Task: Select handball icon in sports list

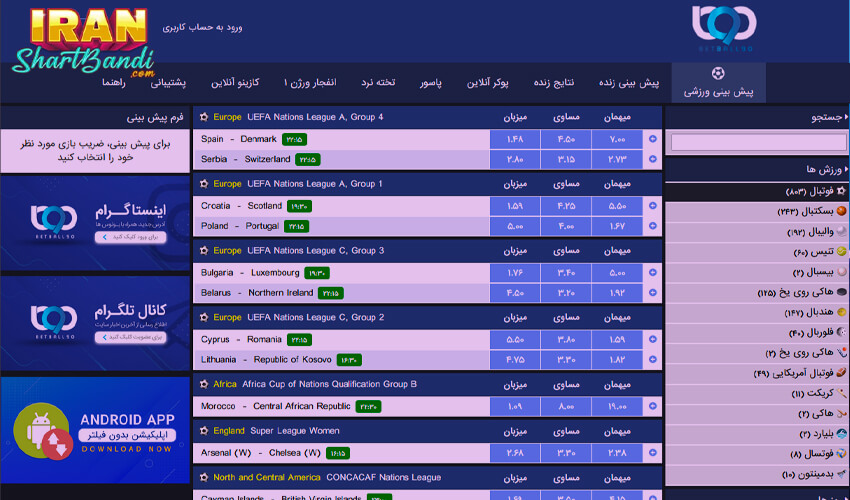Action: pos(841,312)
